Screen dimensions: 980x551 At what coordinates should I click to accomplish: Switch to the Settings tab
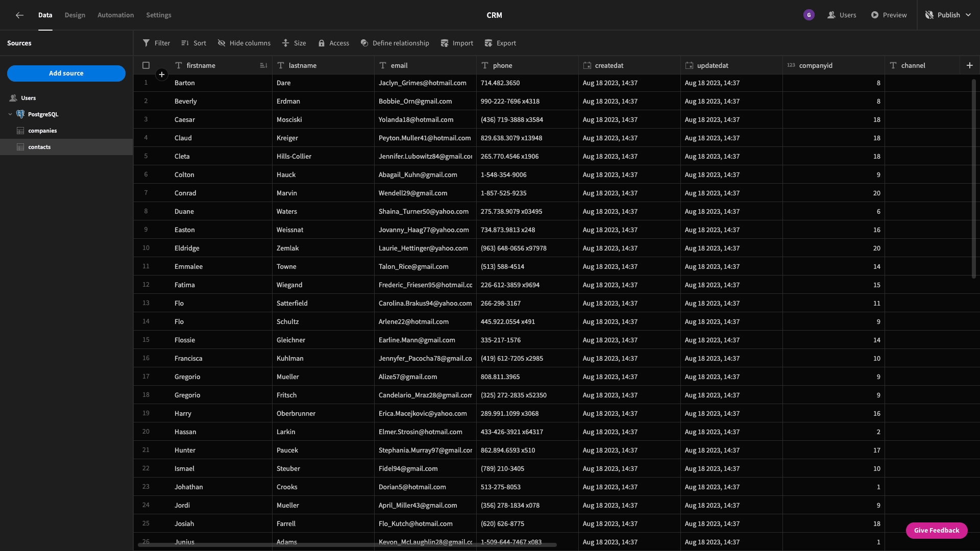tap(159, 15)
